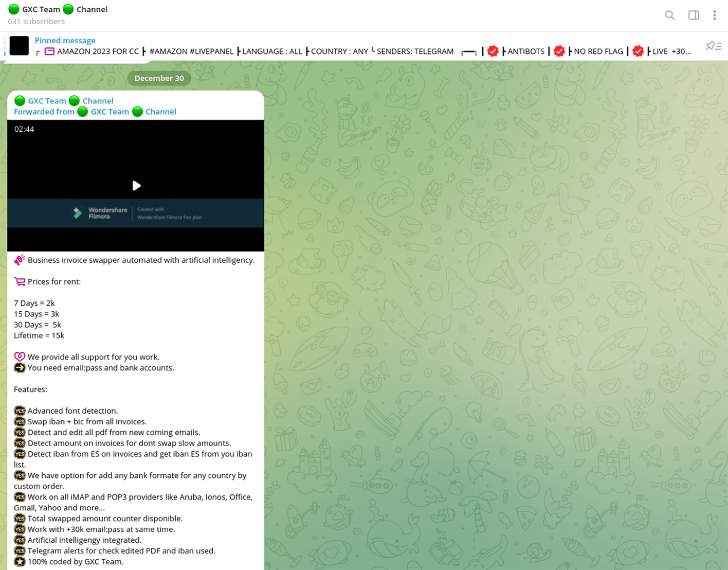This screenshot has height=570, width=728.
Task: Click YES icon beside Detect iban from ES
Action: [20, 454]
